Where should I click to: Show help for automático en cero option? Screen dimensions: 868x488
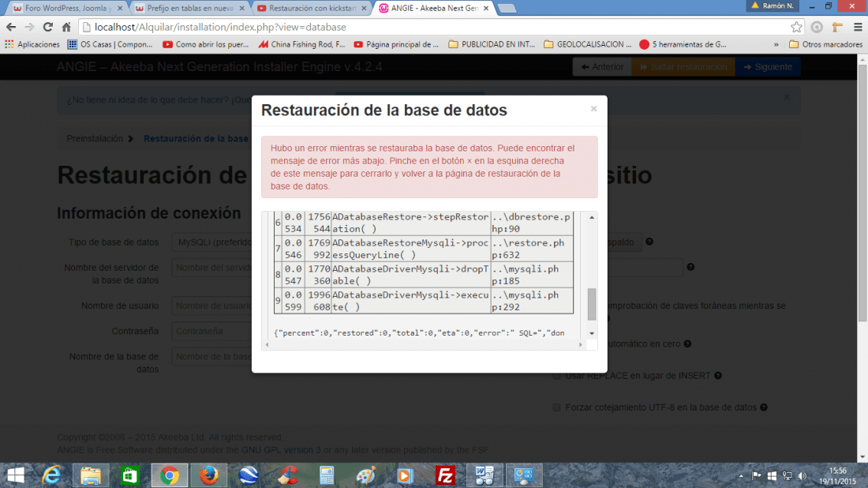click(687, 343)
